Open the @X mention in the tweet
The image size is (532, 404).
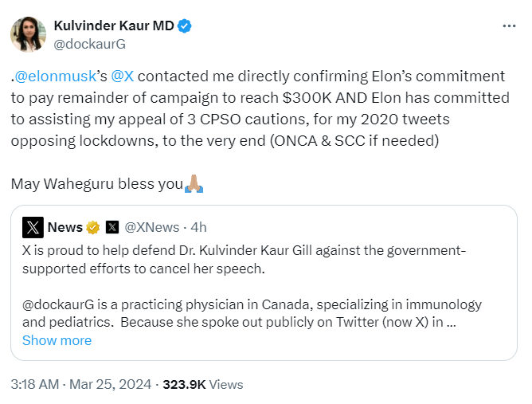pyautogui.click(x=123, y=76)
